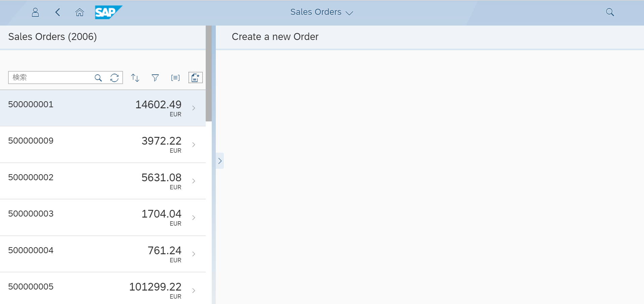Image resolution: width=644 pixels, height=304 pixels.
Task: Open the user profile icon
Action: [35, 12]
